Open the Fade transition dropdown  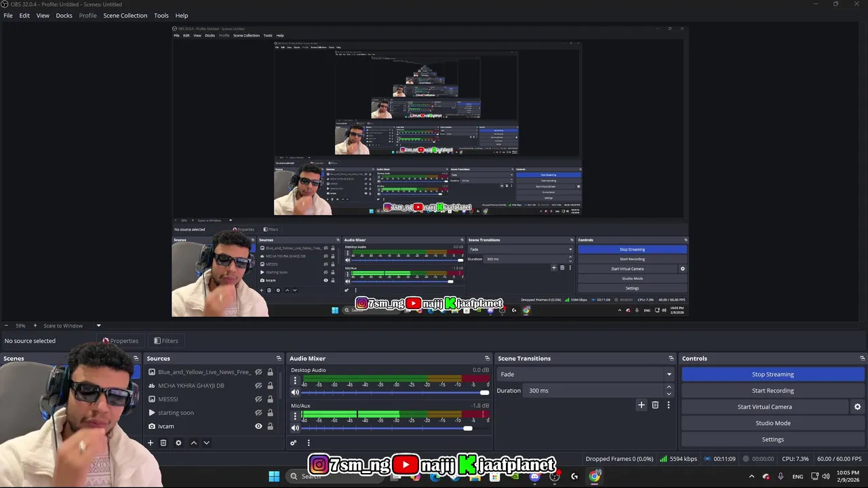coord(585,374)
